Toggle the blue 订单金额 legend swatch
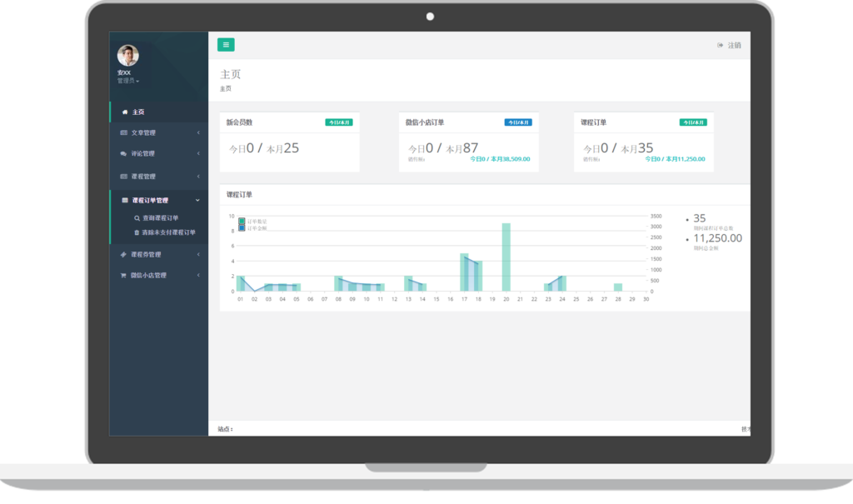 pos(242,228)
